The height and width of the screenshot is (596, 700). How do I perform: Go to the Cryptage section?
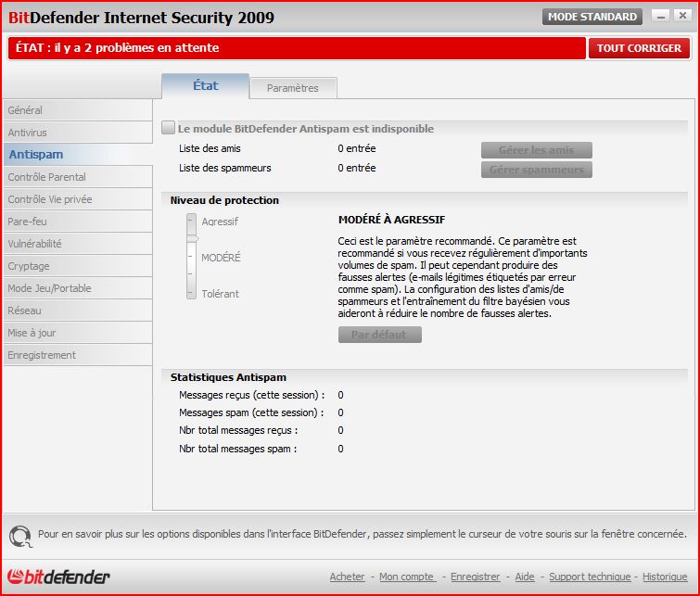pyautogui.click(x=78, y=266)
